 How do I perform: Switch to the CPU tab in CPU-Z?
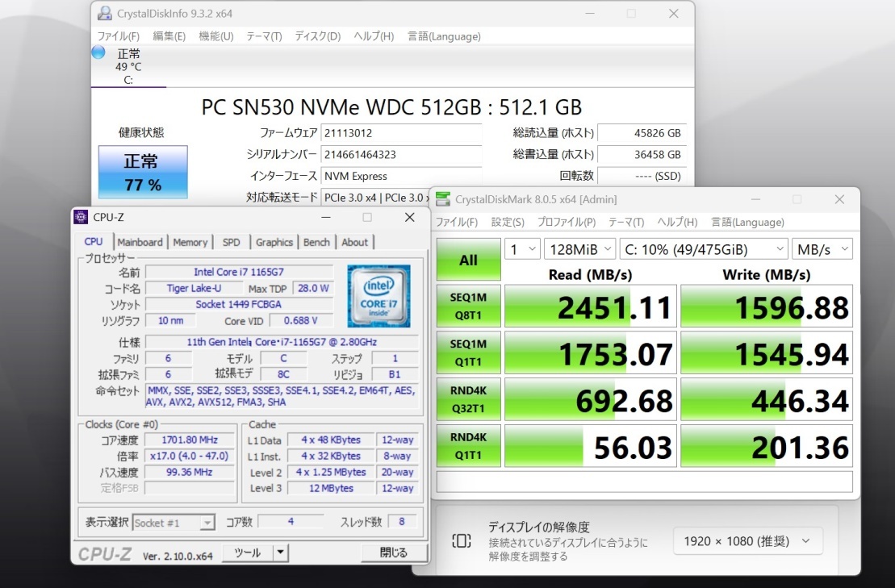click(94, 242)
